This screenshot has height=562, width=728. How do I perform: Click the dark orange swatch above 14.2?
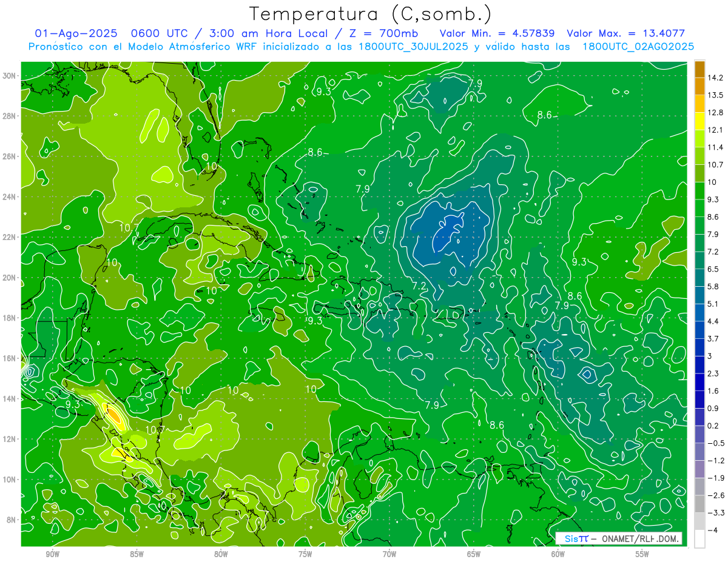tap(699, 69)
